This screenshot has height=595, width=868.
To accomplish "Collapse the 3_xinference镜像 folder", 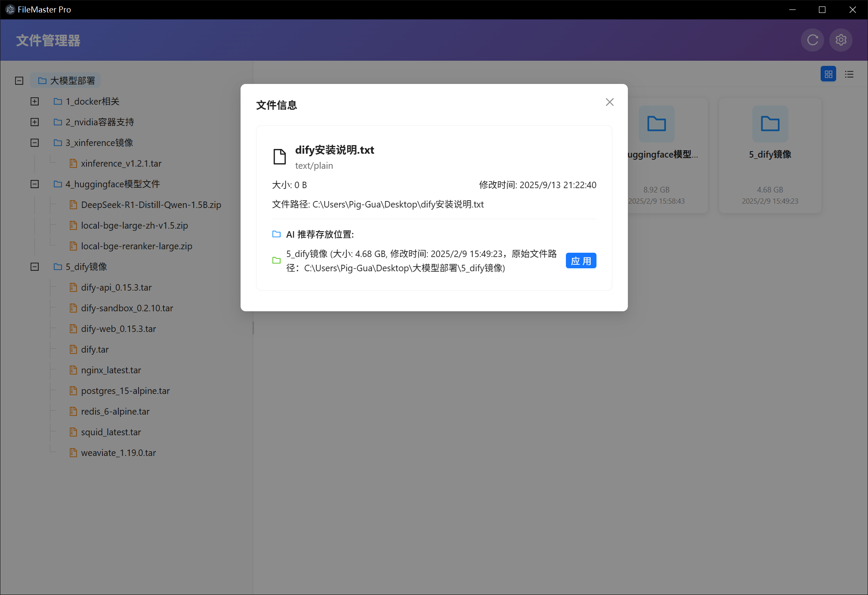I will pyautogui.click(x=35, y=143).
